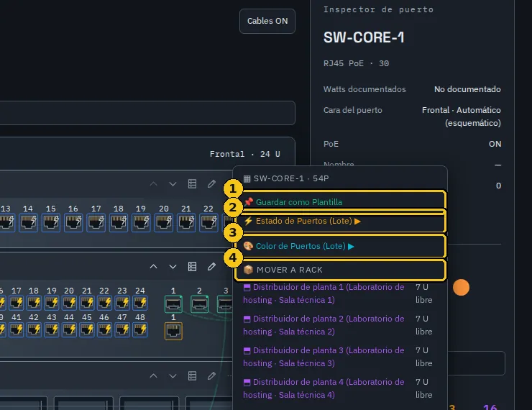The width and height of the screenshot is (532, 410).
Task: Toggle the Cables ON button
Action: point(267,21)
